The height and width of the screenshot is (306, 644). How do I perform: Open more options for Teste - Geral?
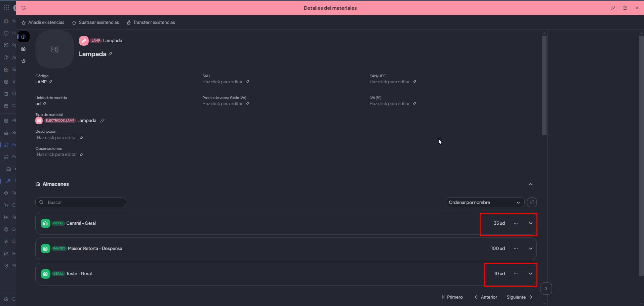tap(516, 274)
